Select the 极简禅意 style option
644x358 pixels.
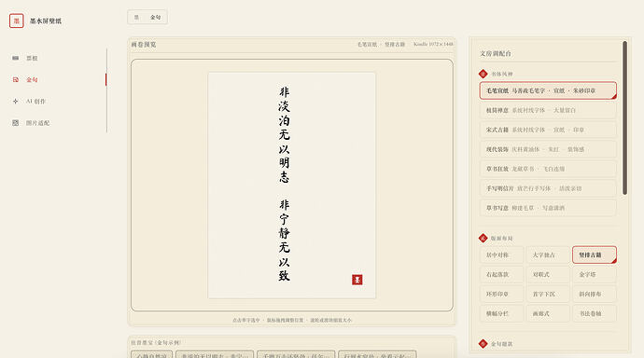pos(548,110)
